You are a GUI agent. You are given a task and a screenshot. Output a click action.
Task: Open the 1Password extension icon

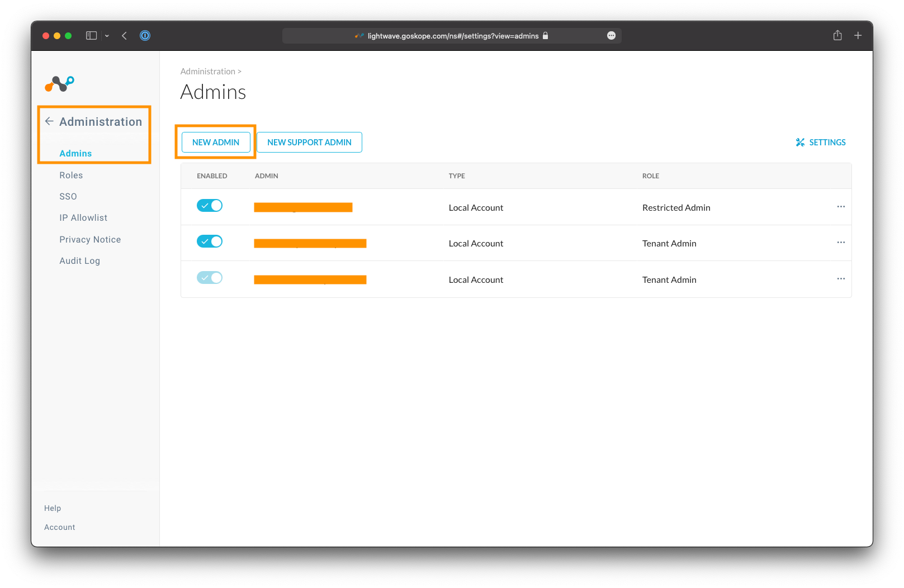(145, 36)
